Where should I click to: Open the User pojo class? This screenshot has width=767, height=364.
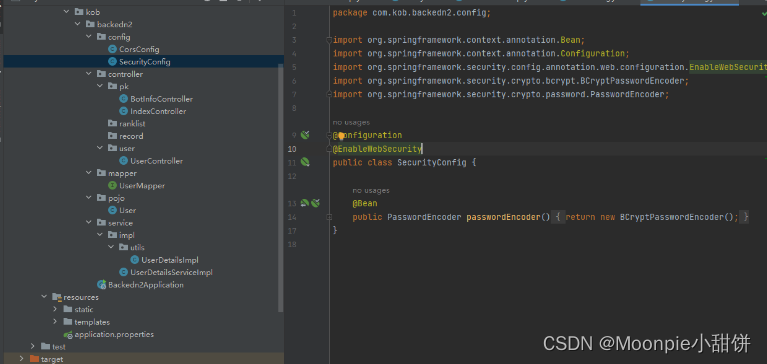click(x=128, y=210)
